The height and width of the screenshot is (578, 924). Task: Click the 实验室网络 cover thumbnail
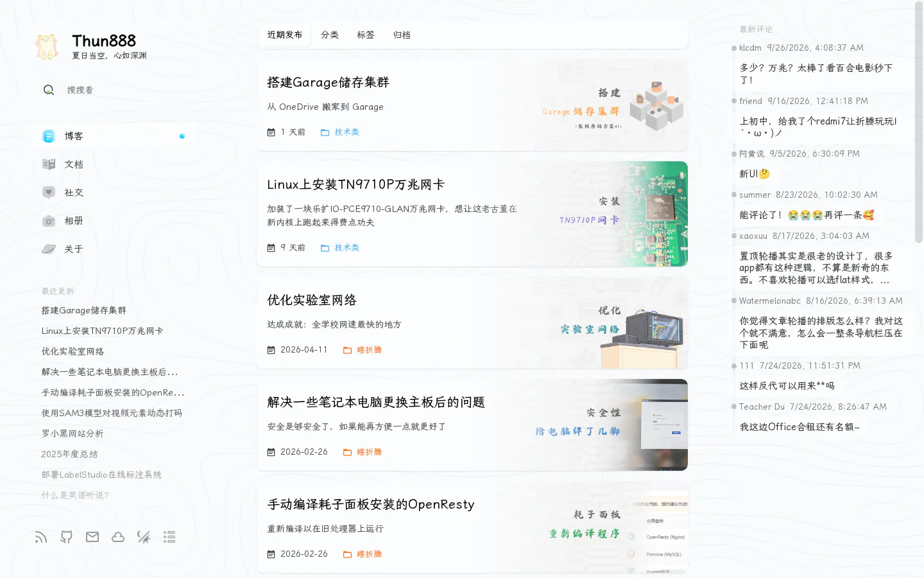click(x=610, y=323)
